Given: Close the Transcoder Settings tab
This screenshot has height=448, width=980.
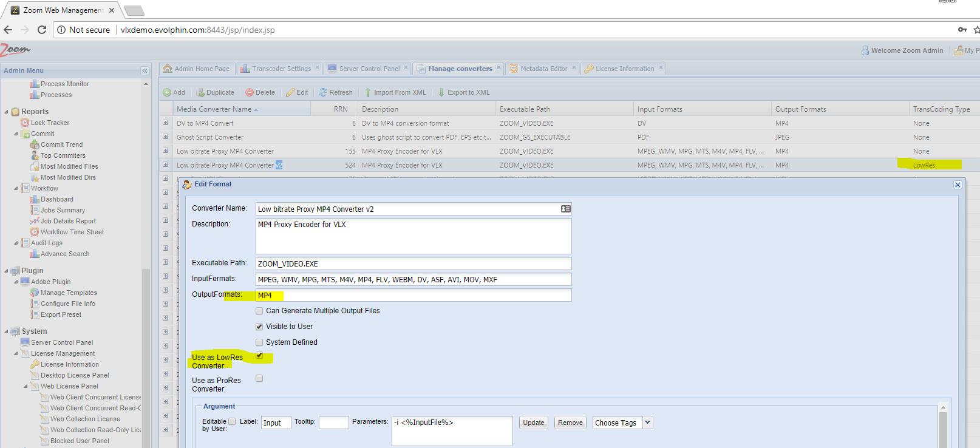Looking at the screenshot, I should pos(318,67).
